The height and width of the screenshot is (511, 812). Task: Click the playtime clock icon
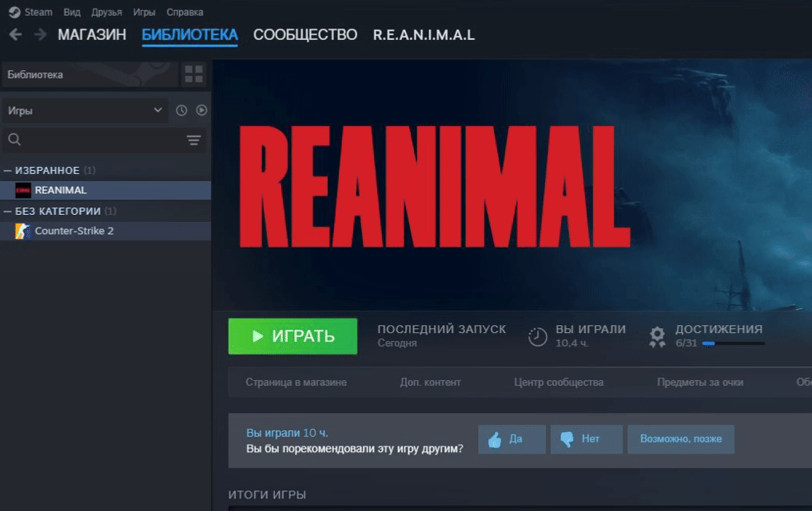(538, 337)
